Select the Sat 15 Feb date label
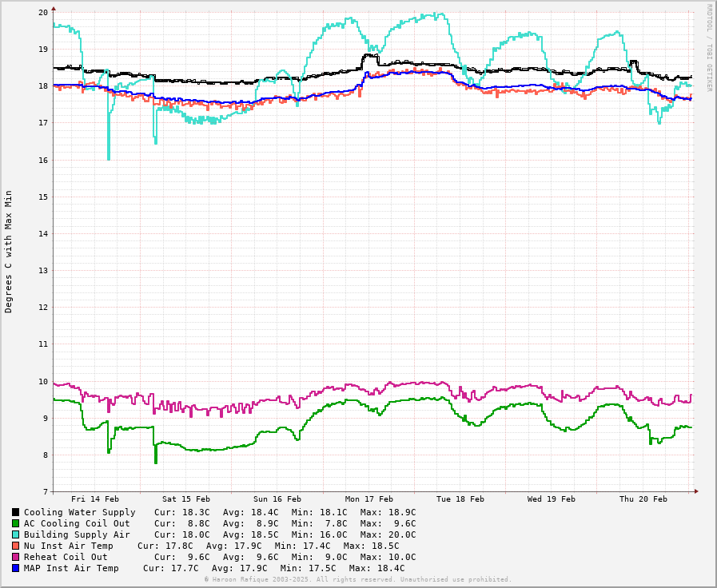Image resolution: width=717 pixels, height=588 pixels. tap(186, 499)
